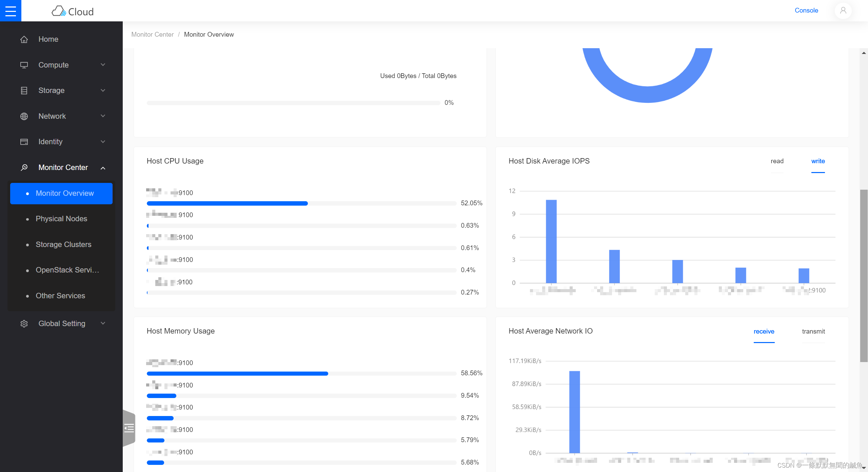This screenshot has height=472, width=868.
Task: Click the 58.56% memory usage bar
Action: (302, 374)
